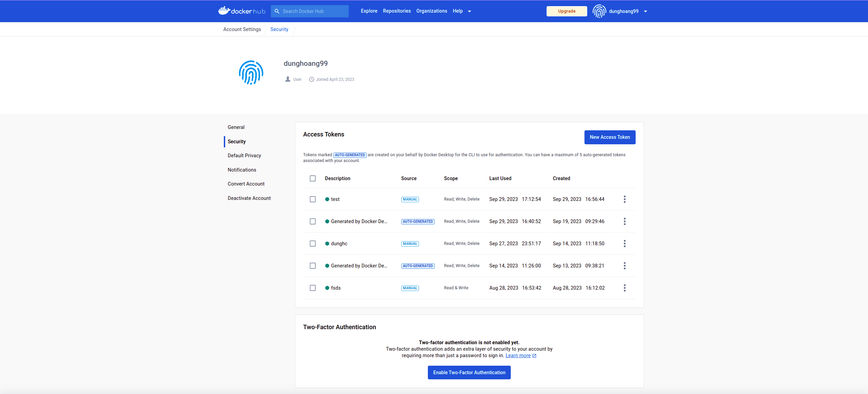Open the Notifications settings section
Screen dimensions: 868x394
[242, 170]
